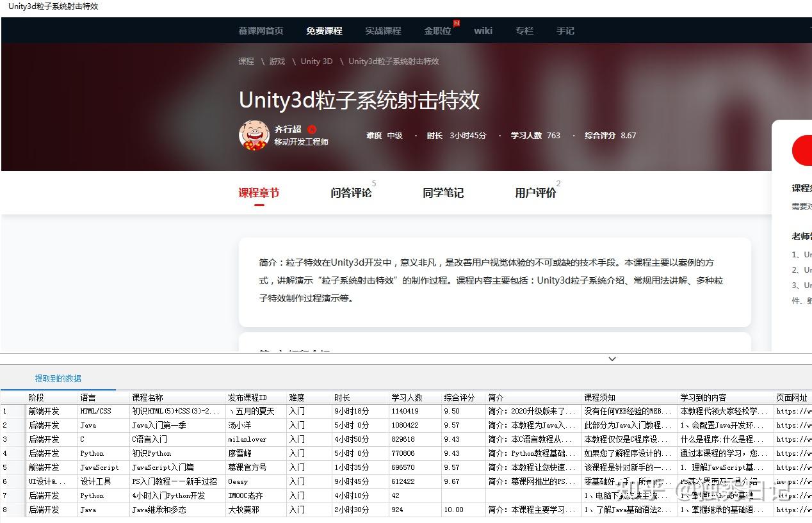Select cell 设计工具 in row 6

(103, 481)
